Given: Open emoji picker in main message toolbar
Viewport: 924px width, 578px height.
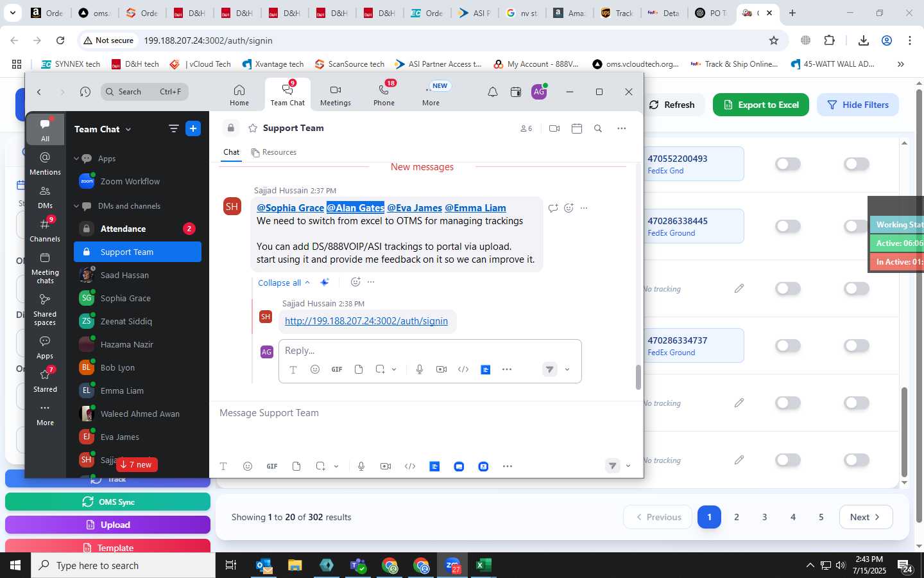Looking at the screenshot, I should coord(248,466).
